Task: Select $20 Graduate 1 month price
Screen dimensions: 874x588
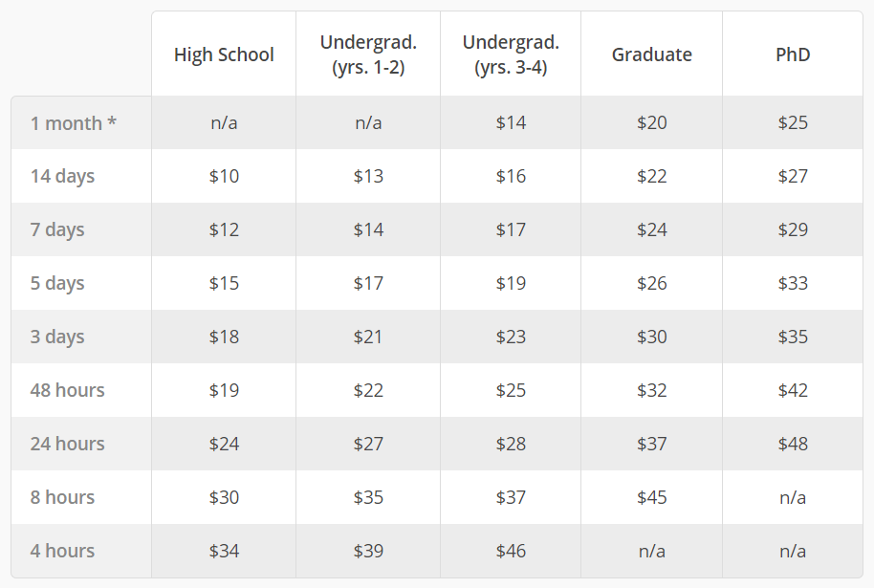Action: [651, 122]
